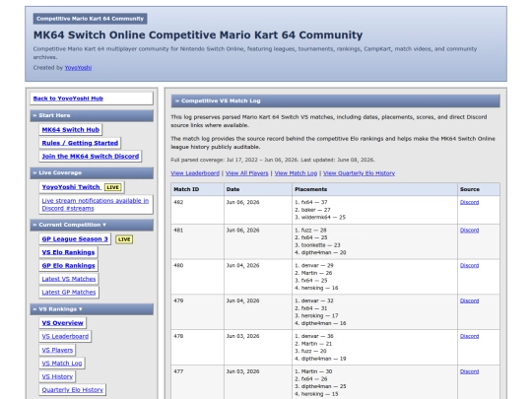532x399 pixels.
Task: Click the Live stream notifications Discord link
Action: pyautogui.click(x=96, y=205)
